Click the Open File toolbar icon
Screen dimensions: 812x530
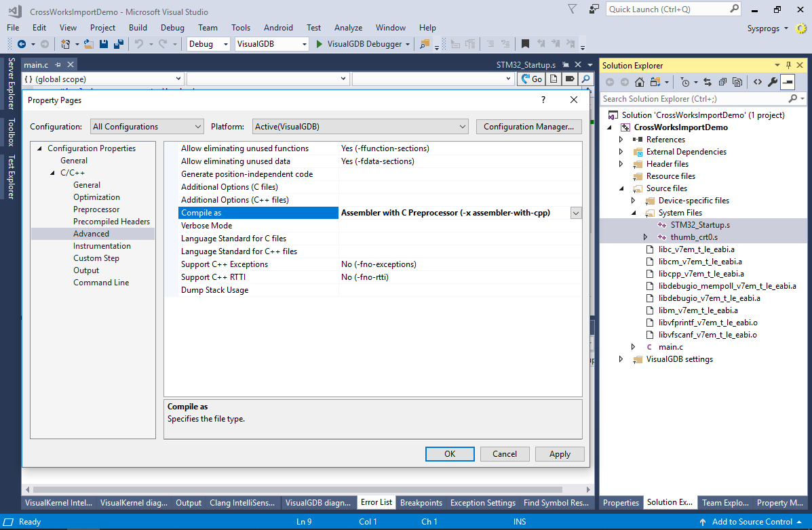[x=89, y=44]
